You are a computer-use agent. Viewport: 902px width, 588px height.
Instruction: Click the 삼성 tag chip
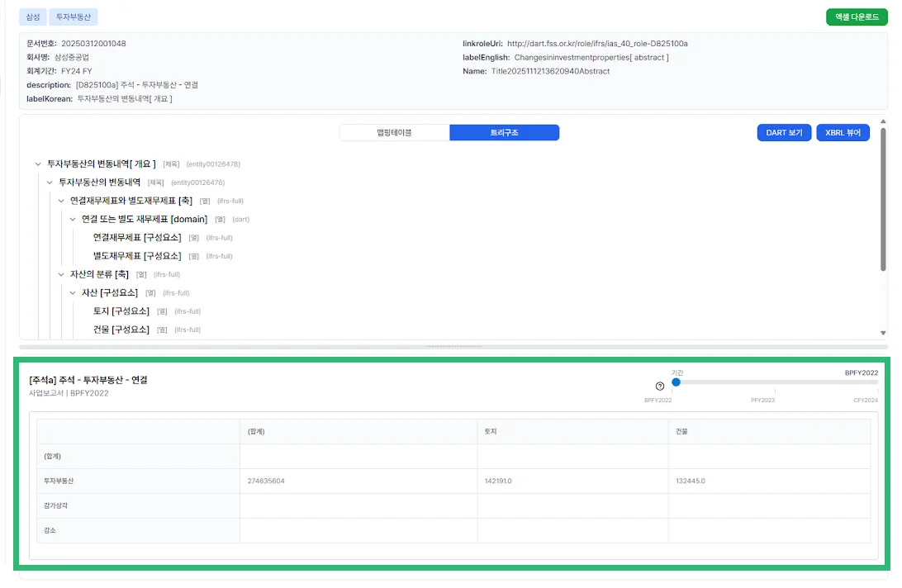tap(32, 17)
